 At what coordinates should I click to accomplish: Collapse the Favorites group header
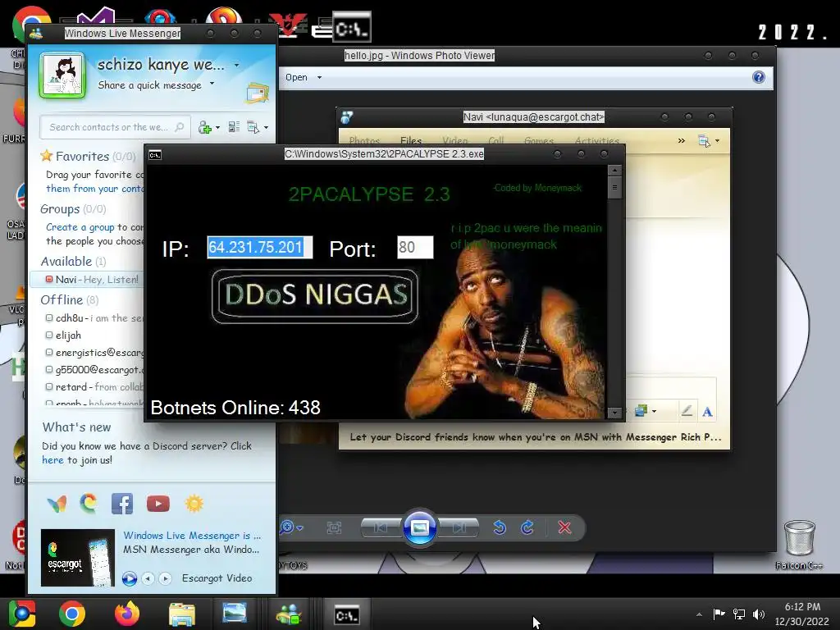[87, 156]
